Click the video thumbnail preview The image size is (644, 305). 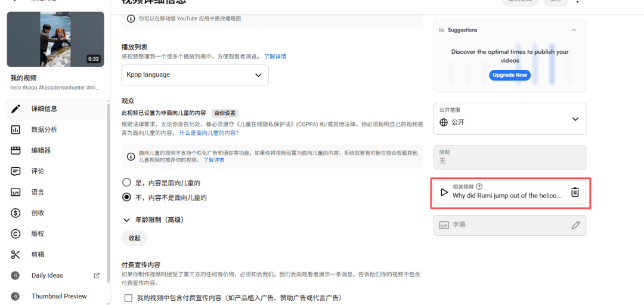pyautogui.click(x=55, y=39)
